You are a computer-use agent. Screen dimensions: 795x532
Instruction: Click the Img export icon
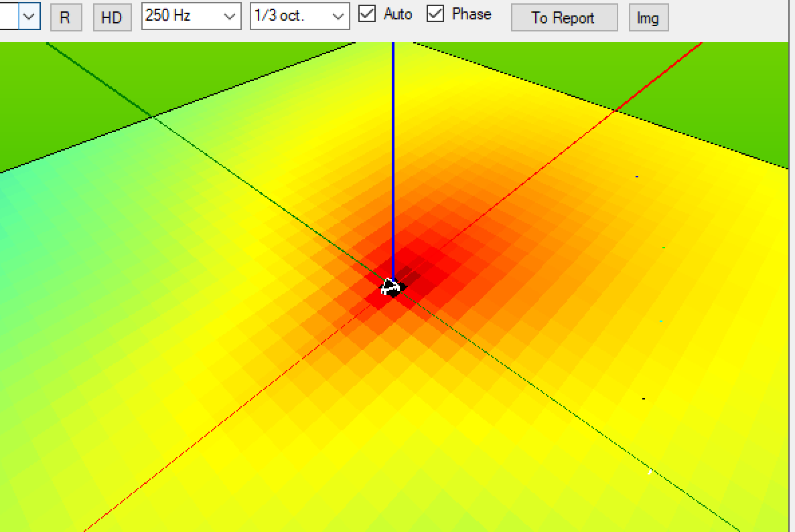(648, 17)
